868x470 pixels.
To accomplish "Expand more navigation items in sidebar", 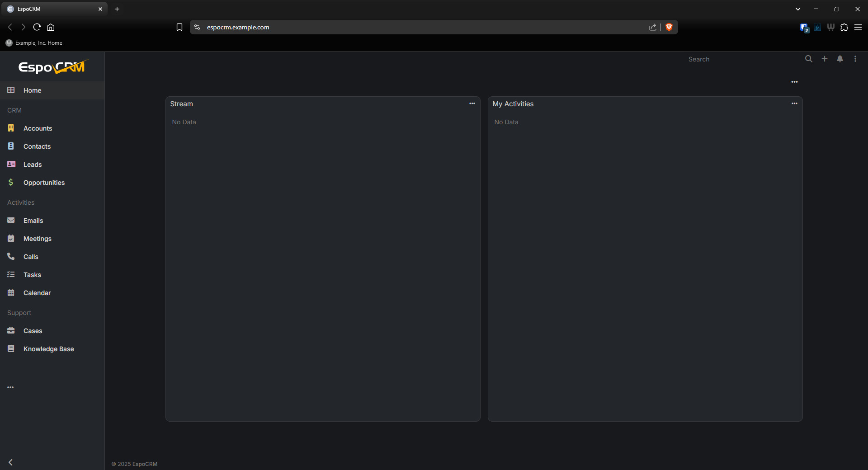I will pos(10,387).
